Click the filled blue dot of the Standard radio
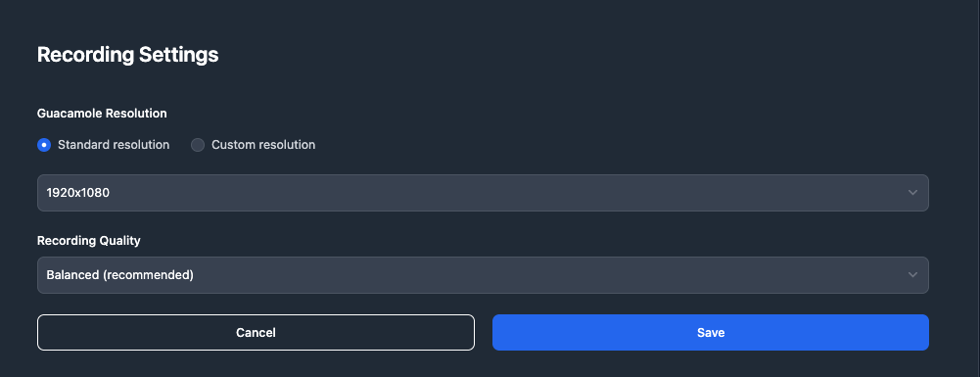The height and width of the screenshot is (377, 980). coord(44,145)
